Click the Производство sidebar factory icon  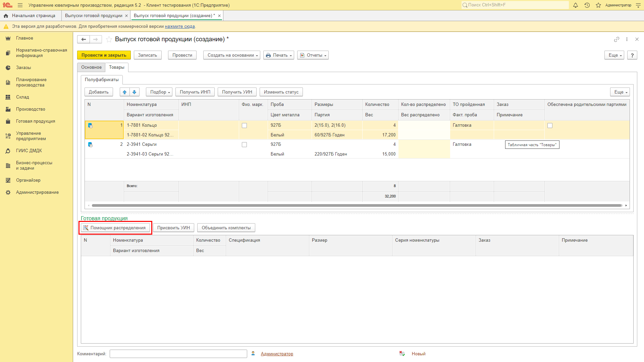(8, 109)
